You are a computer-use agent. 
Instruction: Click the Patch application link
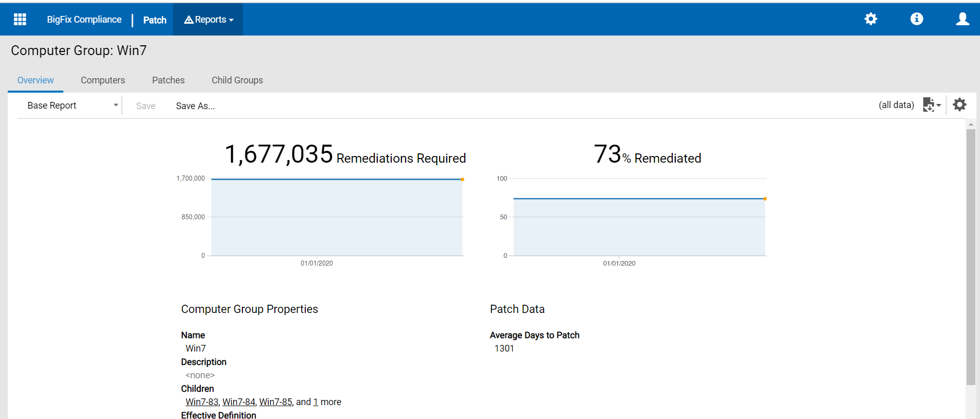[154, 20]
